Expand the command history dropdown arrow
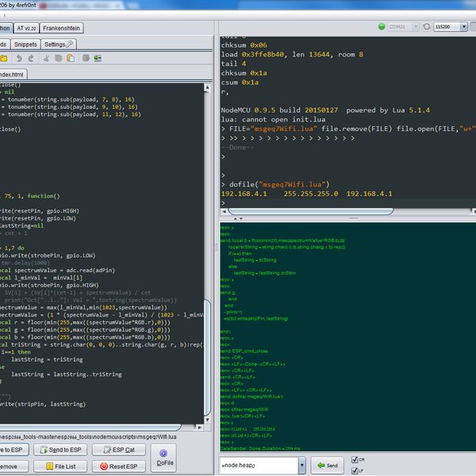 pos(301,465)
